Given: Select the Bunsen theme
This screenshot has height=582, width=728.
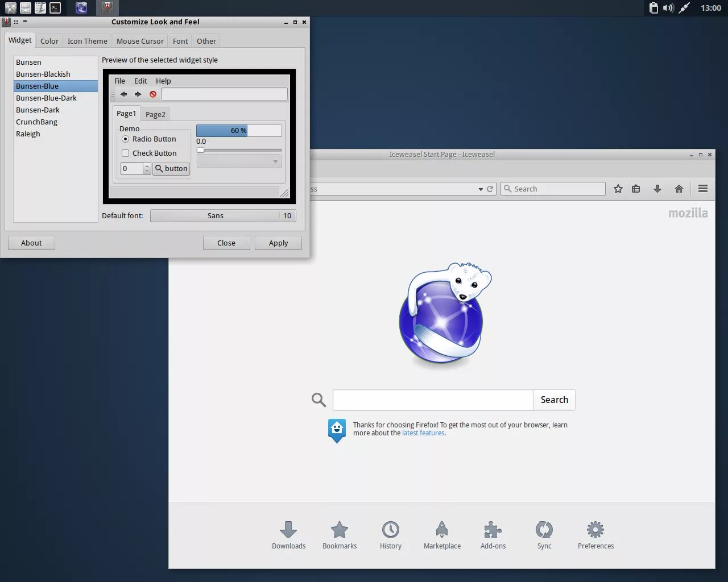Looking at the screenshot, I should 55,62.
